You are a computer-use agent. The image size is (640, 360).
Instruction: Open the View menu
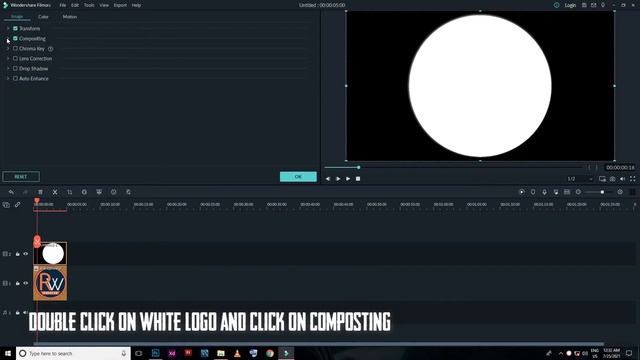point(104,5)
